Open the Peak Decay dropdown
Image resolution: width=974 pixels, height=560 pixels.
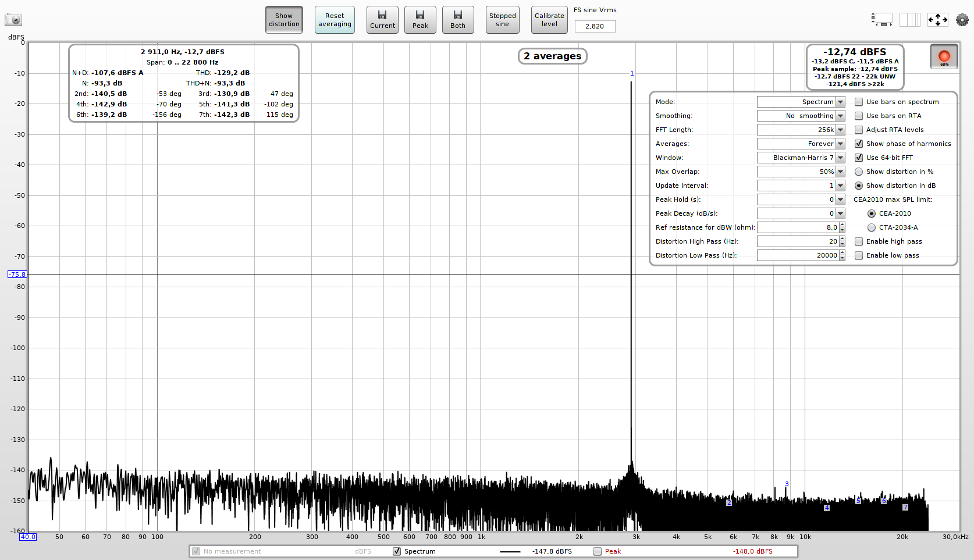coord(801,213)
